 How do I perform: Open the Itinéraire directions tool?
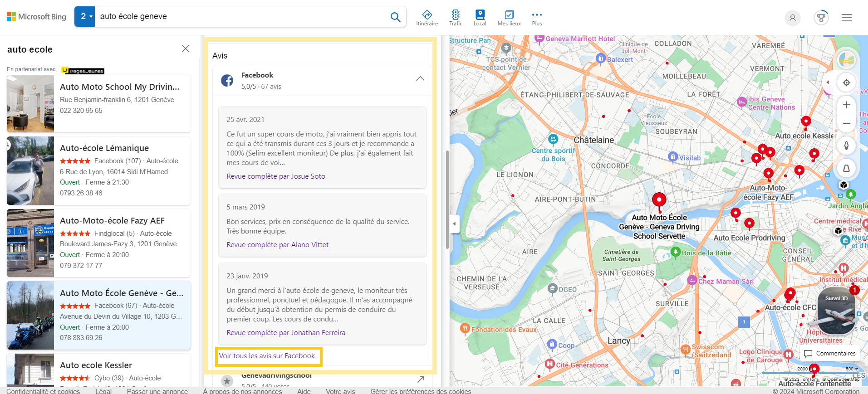coord(427,18)
